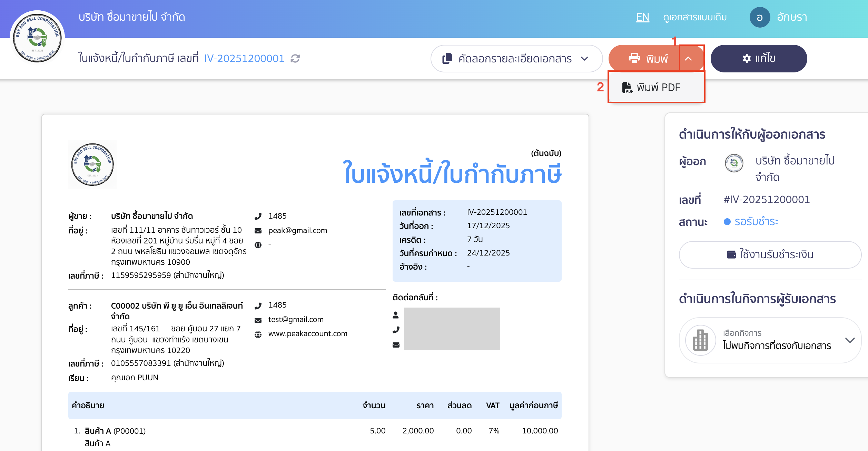Screen dimensions: 868x451
Task: Click the wallet icon on ใช้งานรับชำระเงิน
Action: point(732,254)
